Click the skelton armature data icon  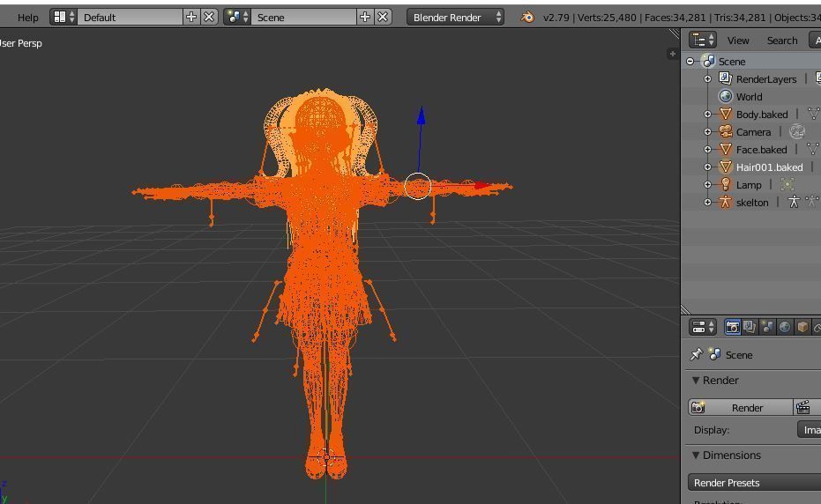[794, 202]
